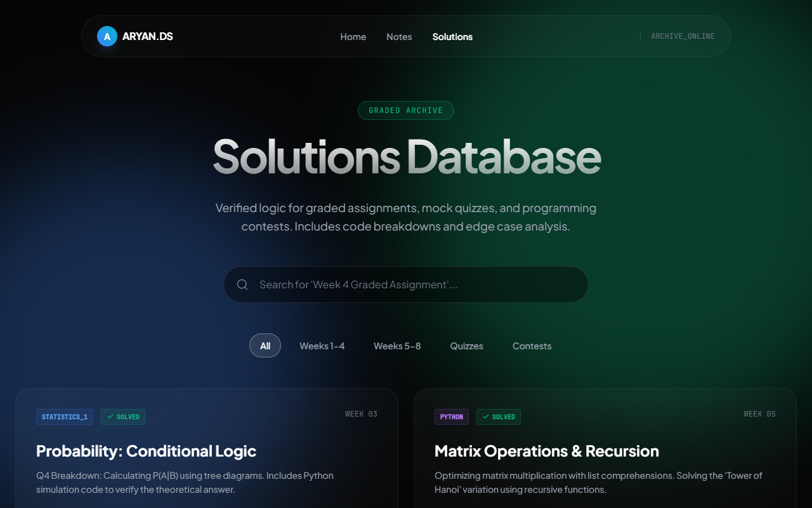The width and height of the screenshot is (812, 508).
Task: Click inside the search input field
Action: (406, 284)
